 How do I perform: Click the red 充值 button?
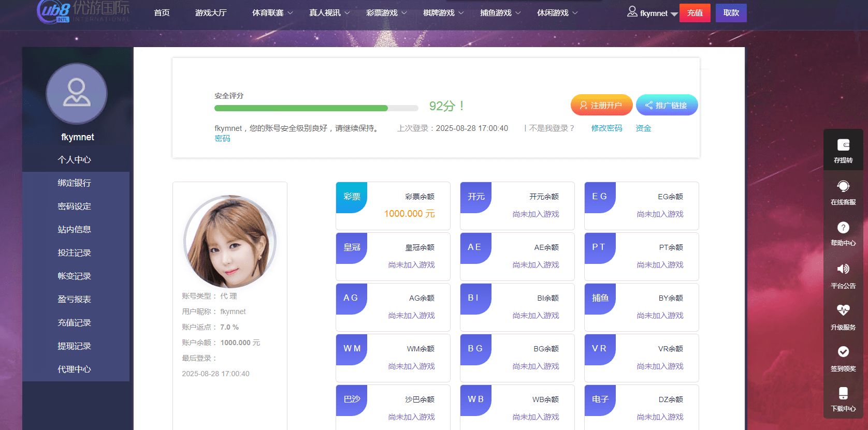695,13
